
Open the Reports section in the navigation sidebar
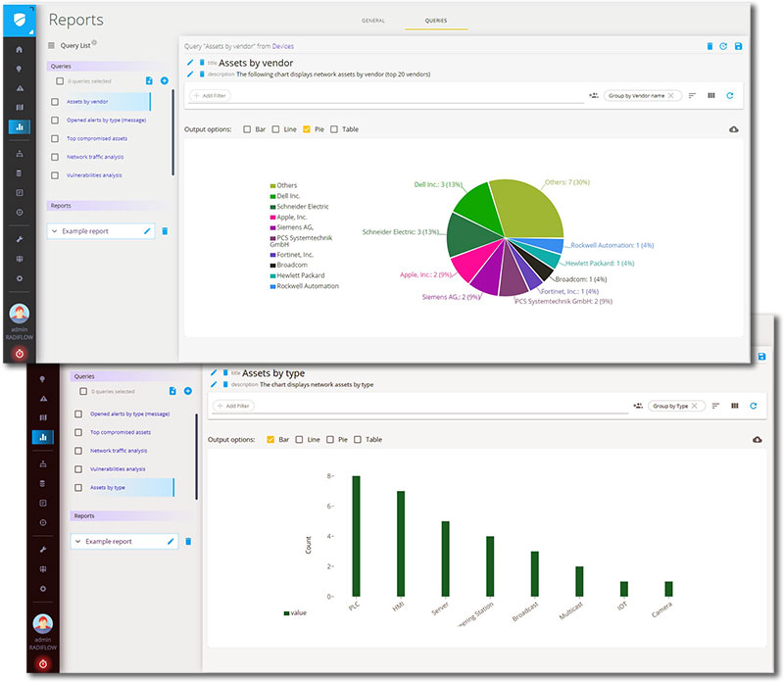coord(20,125)
